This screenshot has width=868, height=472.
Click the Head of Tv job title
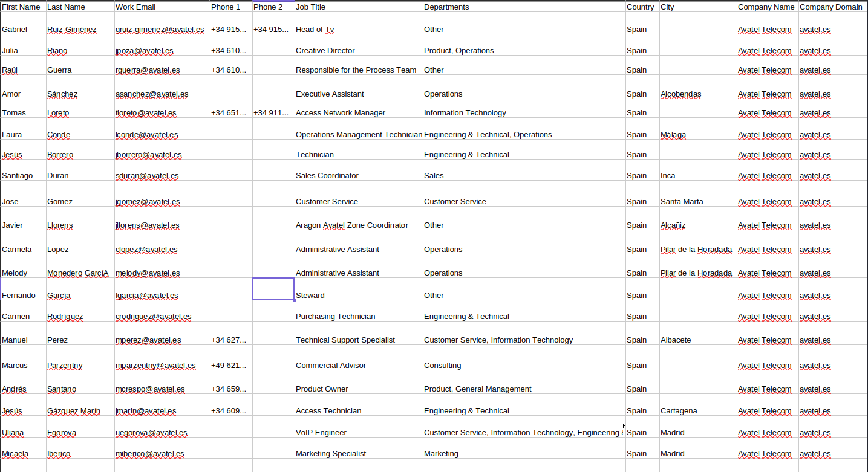(x=359, y=24)
